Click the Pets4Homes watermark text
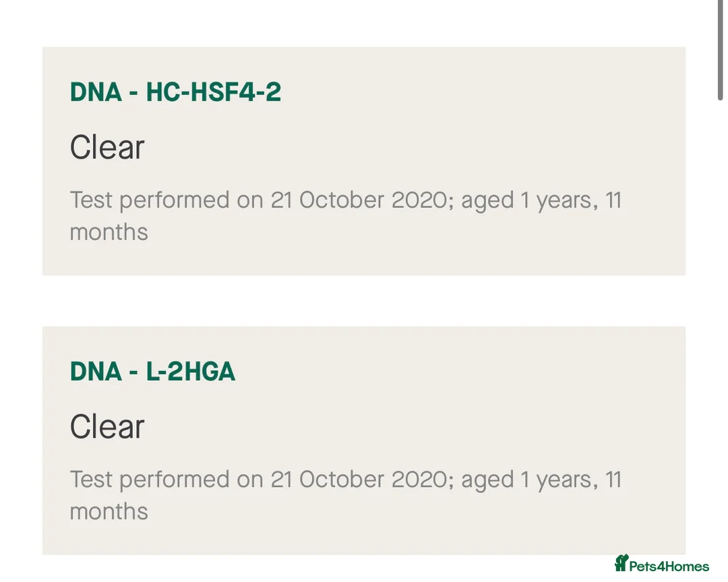The width and height of the screenshot is (728, 582). [669, 566]
